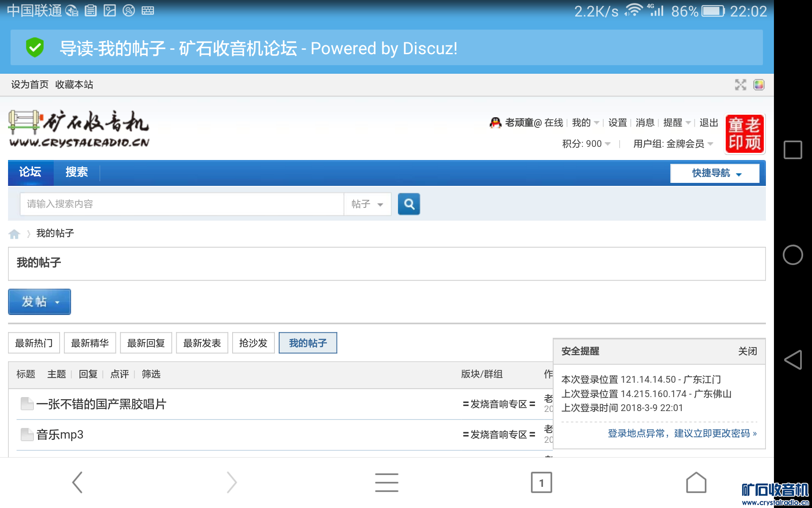
Task: Open the user avatar stamp image
Action: (744, 134)
